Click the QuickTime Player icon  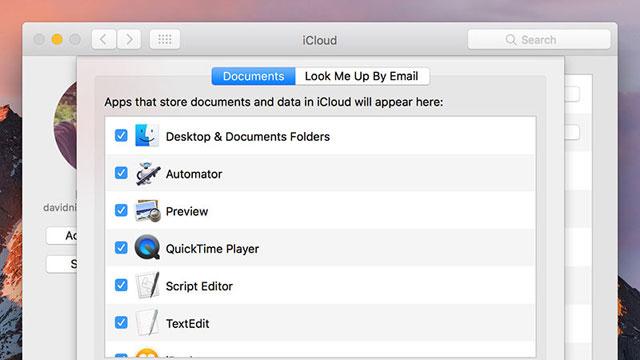click(x=147, y=247)
